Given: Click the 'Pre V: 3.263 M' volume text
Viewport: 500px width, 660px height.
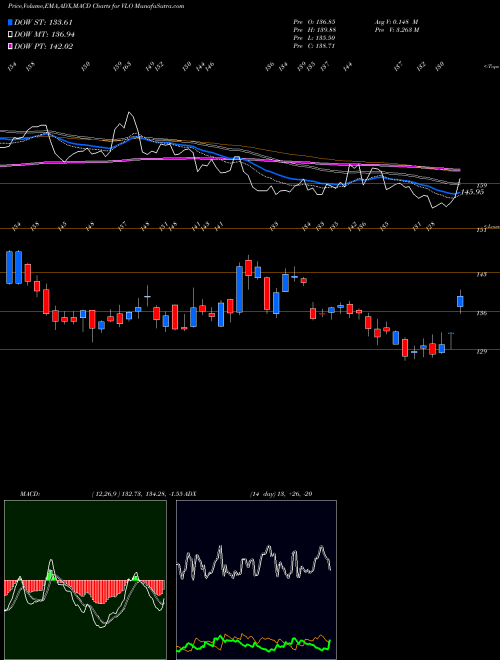Looking at the screenshot, I should 396,30.
